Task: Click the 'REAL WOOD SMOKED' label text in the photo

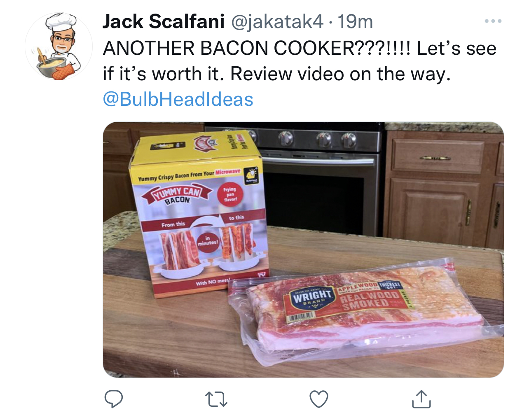Action: 369,300
